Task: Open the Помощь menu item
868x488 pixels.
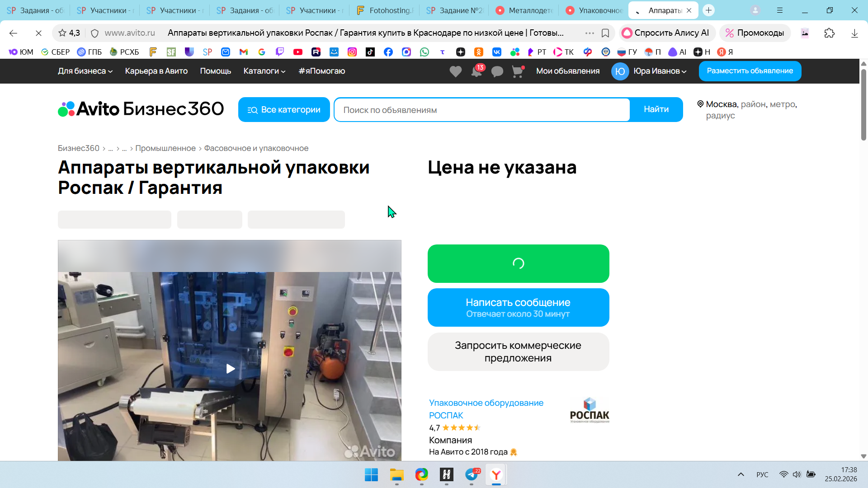Action: (x=215, y=71)
